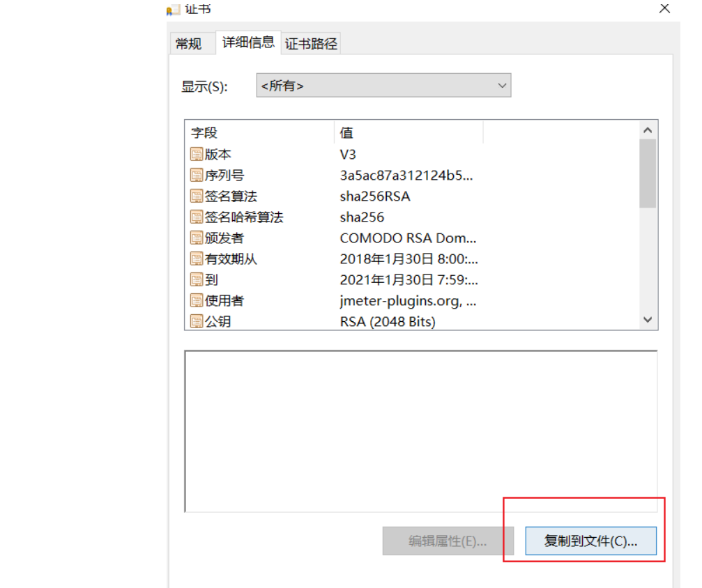Image resolution: width=702 pixels, height=588 pixels.
Task: Click the 签名哈希算法 field icon
Action: pos(196,217)
